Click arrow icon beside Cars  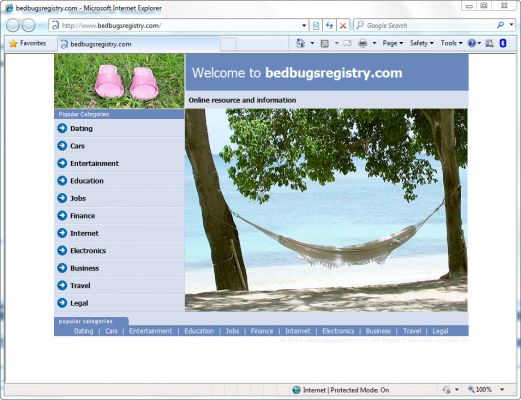coord(62,145)
